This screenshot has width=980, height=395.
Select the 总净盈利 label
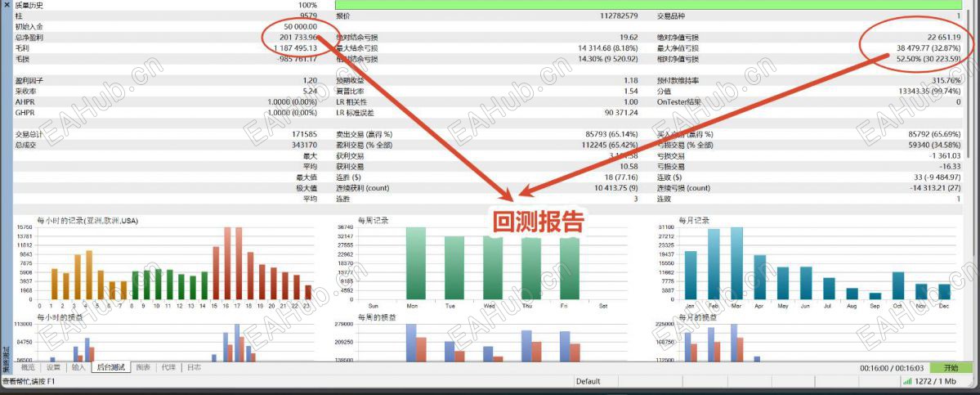tap(29, 38)
